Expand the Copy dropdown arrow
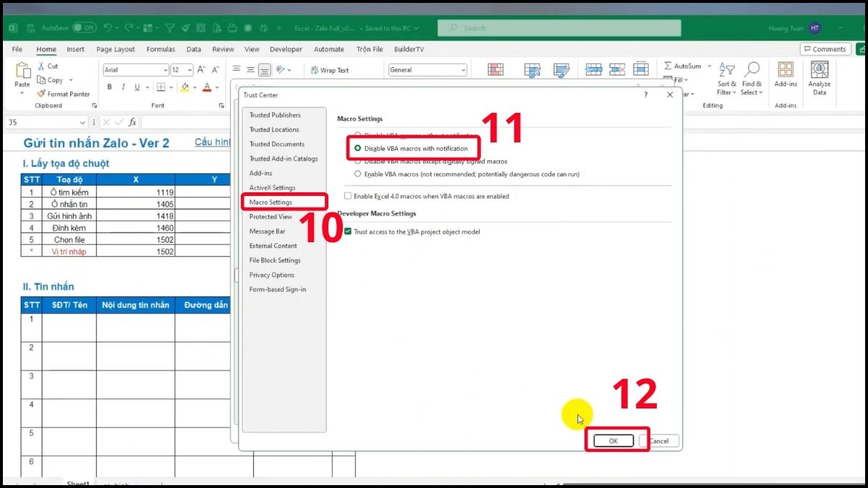This screenshot has height=488, width=868. pos(71,80)
